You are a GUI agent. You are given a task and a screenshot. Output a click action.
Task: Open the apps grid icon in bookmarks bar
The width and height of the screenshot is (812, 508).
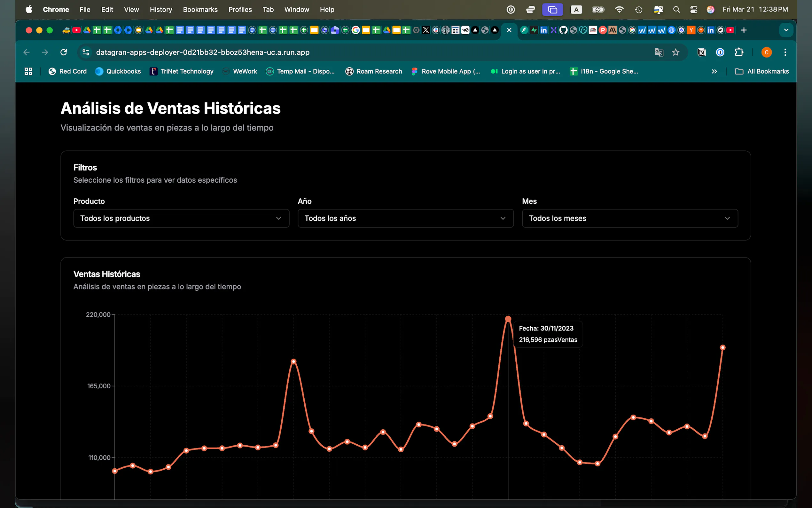click(28, 71)
